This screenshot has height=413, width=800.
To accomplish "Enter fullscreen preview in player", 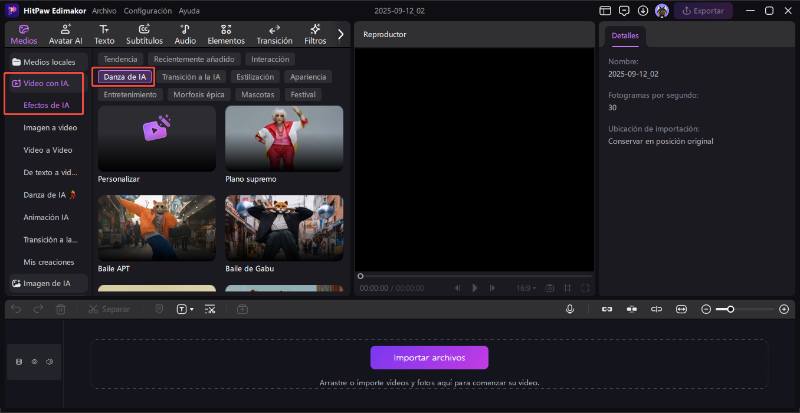I will 585,288.
